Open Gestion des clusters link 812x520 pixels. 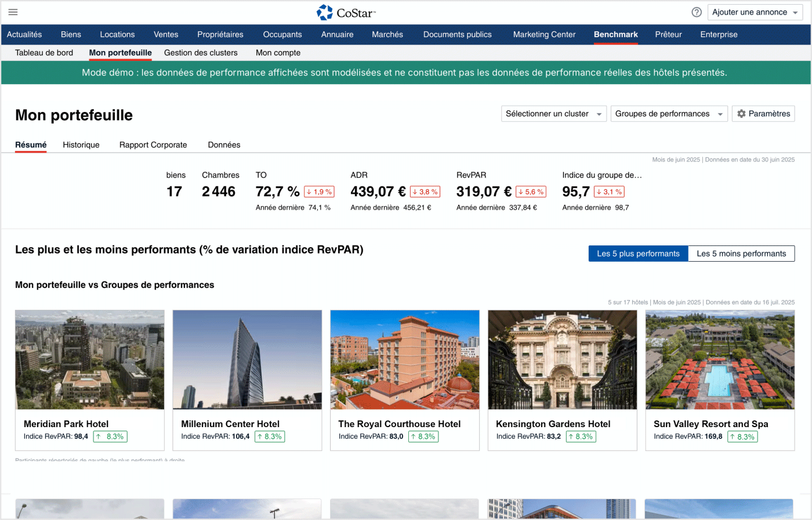tap(201, 53)
